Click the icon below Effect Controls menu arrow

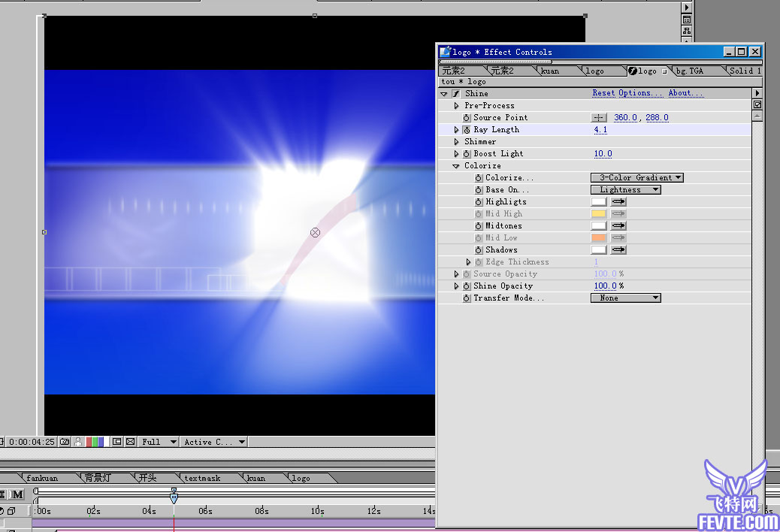[757, 104]
